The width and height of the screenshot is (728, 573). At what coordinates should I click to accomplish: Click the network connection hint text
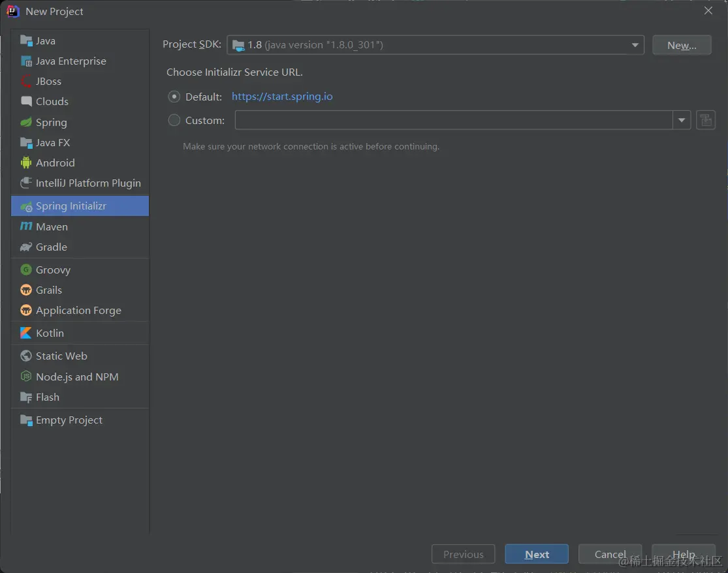pyautogui.click(x=311, y=147)
